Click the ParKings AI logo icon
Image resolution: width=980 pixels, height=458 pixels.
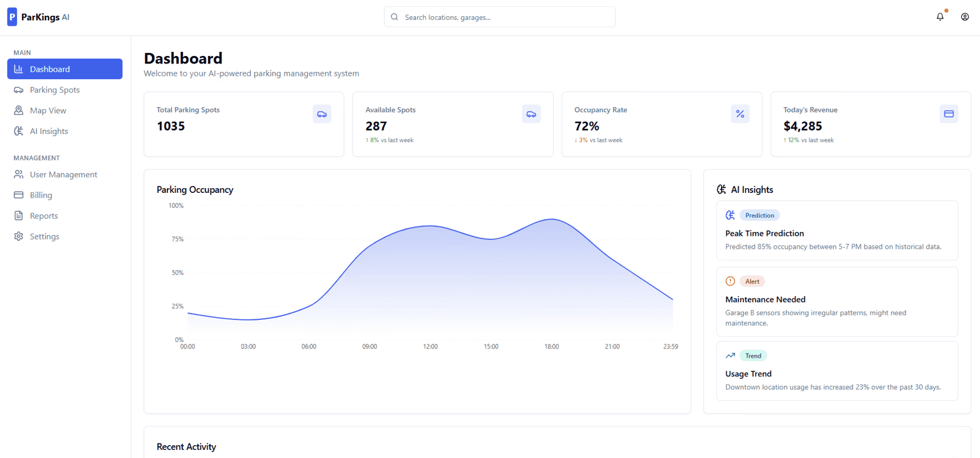coord(12,17)
